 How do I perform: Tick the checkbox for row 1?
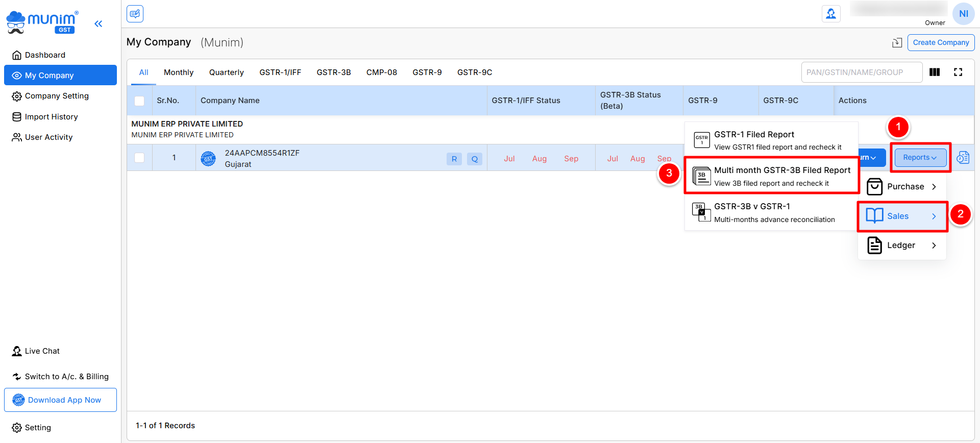139,158
